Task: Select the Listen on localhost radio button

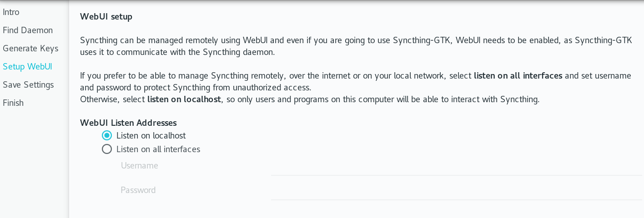Action: 107,135
